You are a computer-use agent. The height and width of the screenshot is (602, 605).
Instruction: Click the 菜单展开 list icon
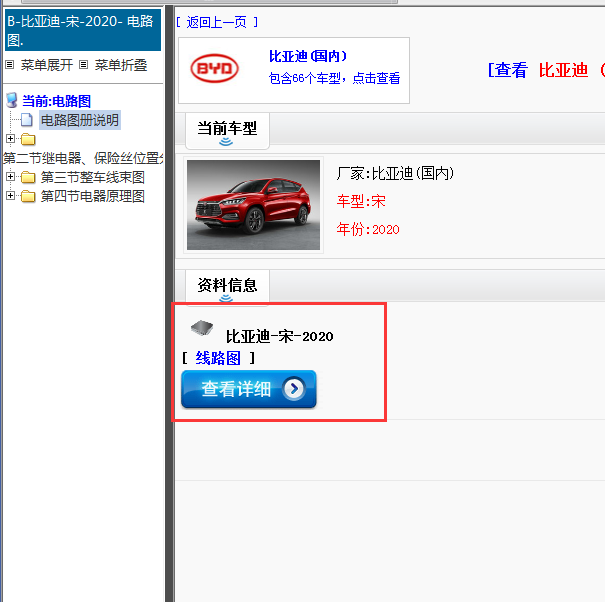pyautogui.click(x=10, y=65)
